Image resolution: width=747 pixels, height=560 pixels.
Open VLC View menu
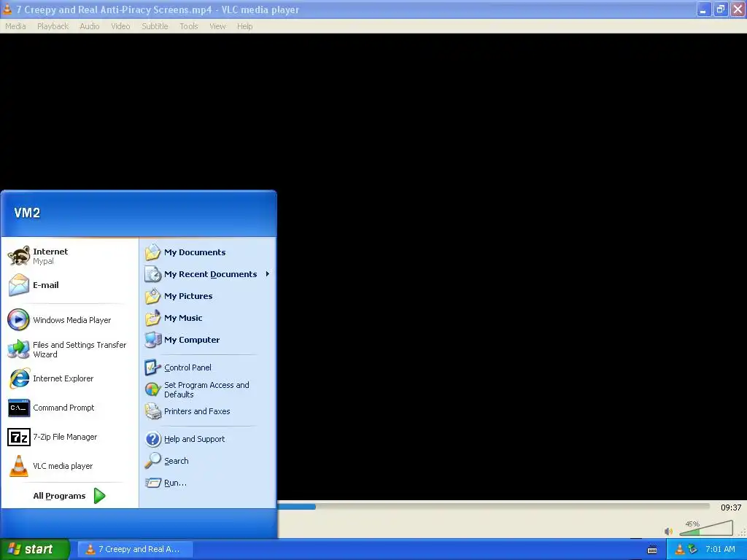click(217, 26)
